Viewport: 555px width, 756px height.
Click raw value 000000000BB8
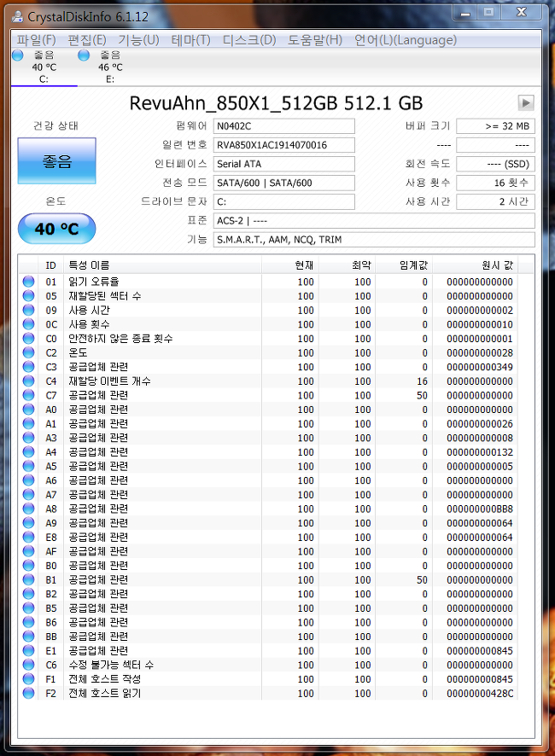pyautogui.click(x=480, y=509)
